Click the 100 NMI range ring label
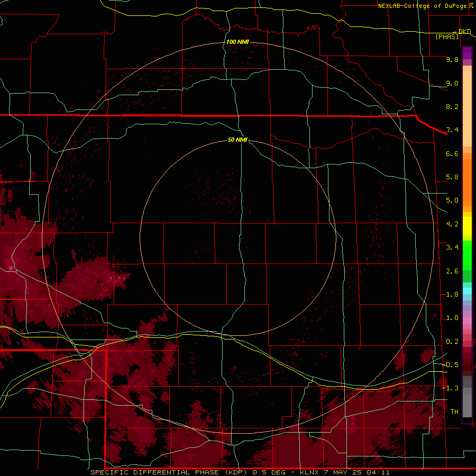The height and width of the screenshot is (476, 476). click(237, 42)
